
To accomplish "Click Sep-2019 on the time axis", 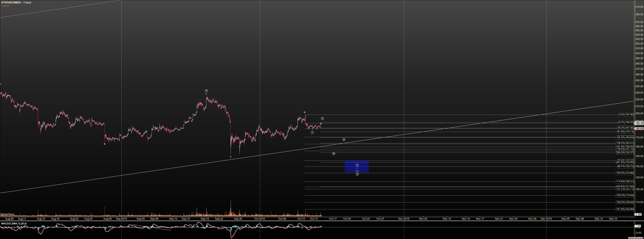I will [x=121, y=219].
